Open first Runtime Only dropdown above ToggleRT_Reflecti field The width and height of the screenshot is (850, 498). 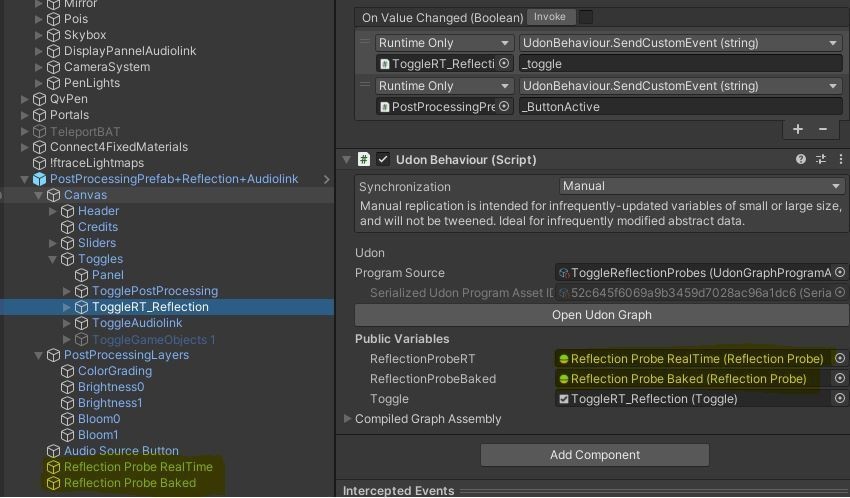click(x=443, y=43)
